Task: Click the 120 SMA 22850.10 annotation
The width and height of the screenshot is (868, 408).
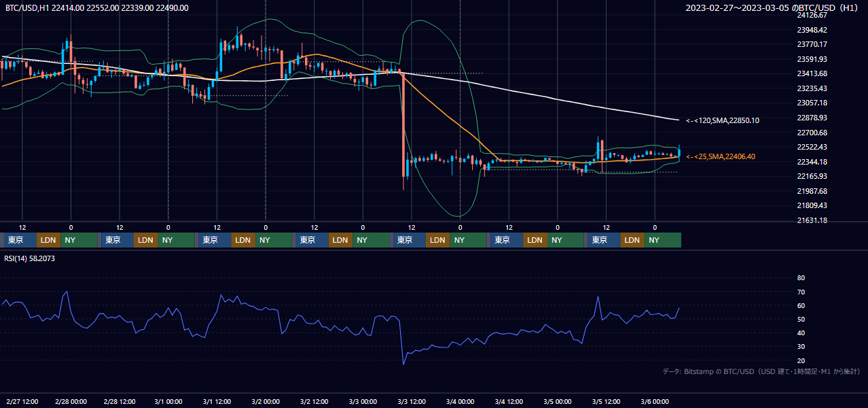Action: click(x=723, y=120)
